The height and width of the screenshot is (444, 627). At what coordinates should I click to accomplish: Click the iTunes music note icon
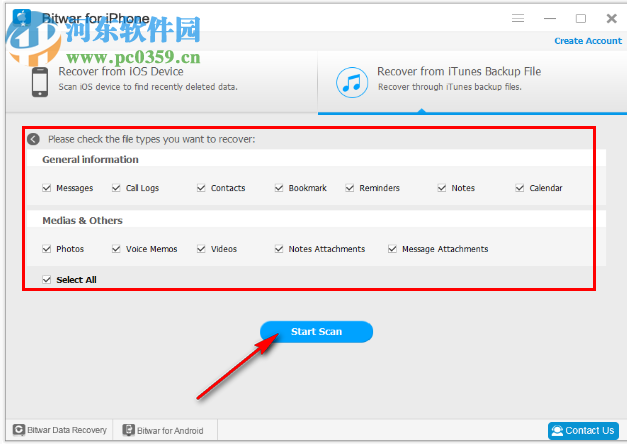352,82
